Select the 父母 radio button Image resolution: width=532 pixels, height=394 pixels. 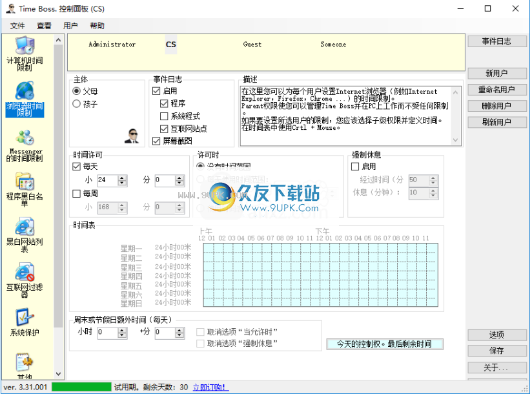pyautogui.click(x=76, y=91)
